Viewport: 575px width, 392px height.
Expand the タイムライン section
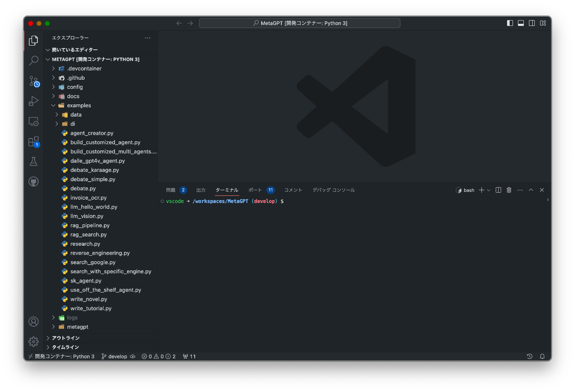101,347
